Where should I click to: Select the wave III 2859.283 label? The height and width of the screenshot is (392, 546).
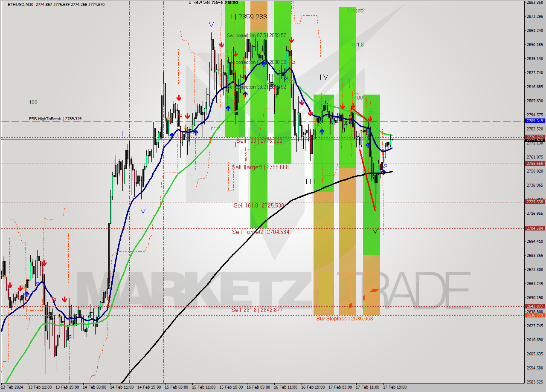[247, 17]
